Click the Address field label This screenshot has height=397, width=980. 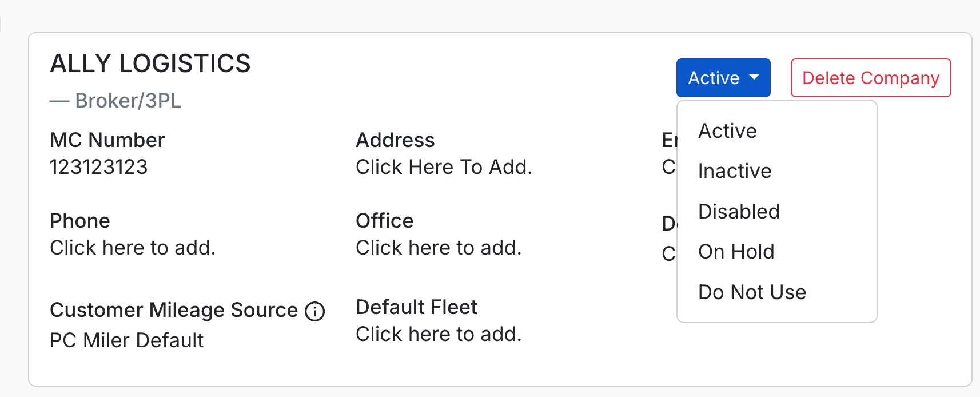[x=395, y=140]
